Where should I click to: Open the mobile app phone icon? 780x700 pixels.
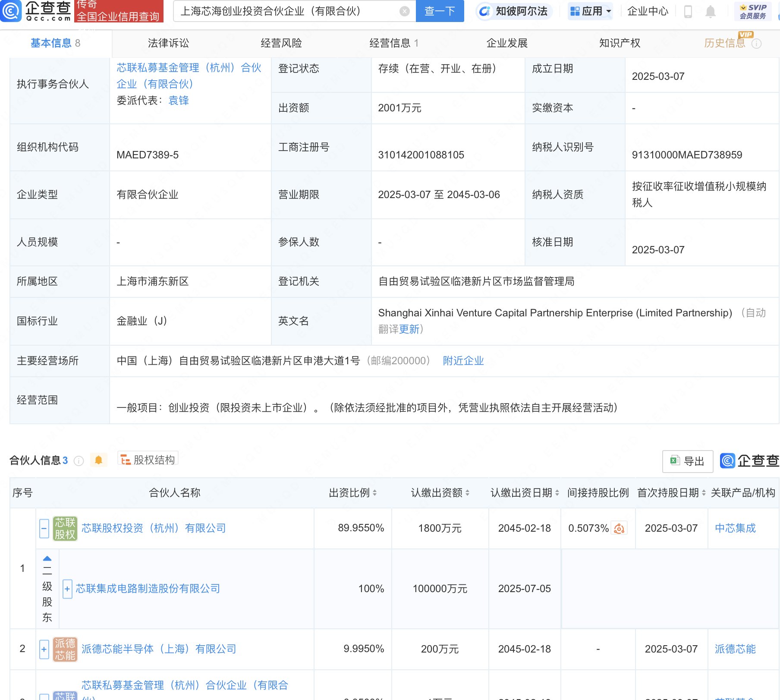pyautogui.click(x=688, y=12)
